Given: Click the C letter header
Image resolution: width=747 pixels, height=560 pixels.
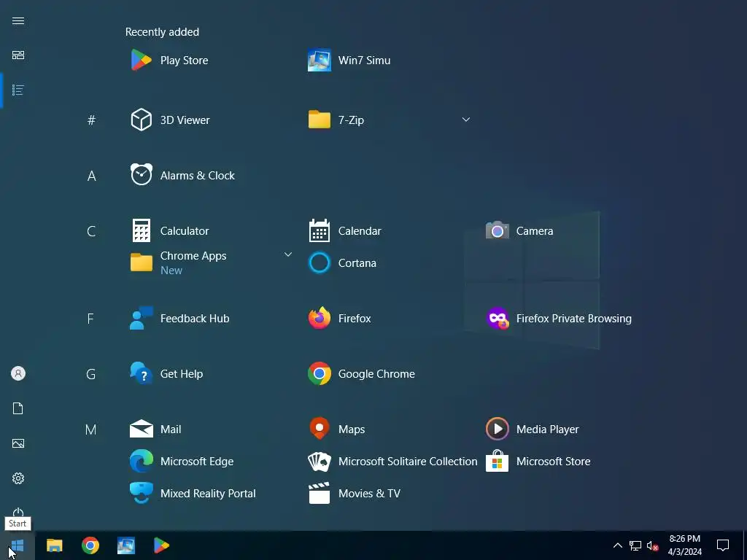Looking at the screenshot, I should pyautogui.click(x=91, y=231).
